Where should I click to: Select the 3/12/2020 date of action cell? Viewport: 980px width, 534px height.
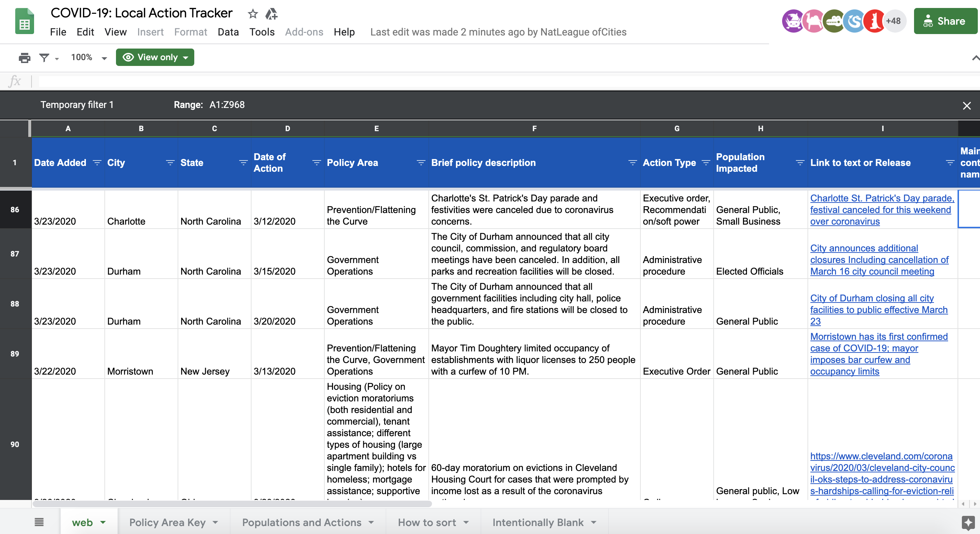(288, 209)
